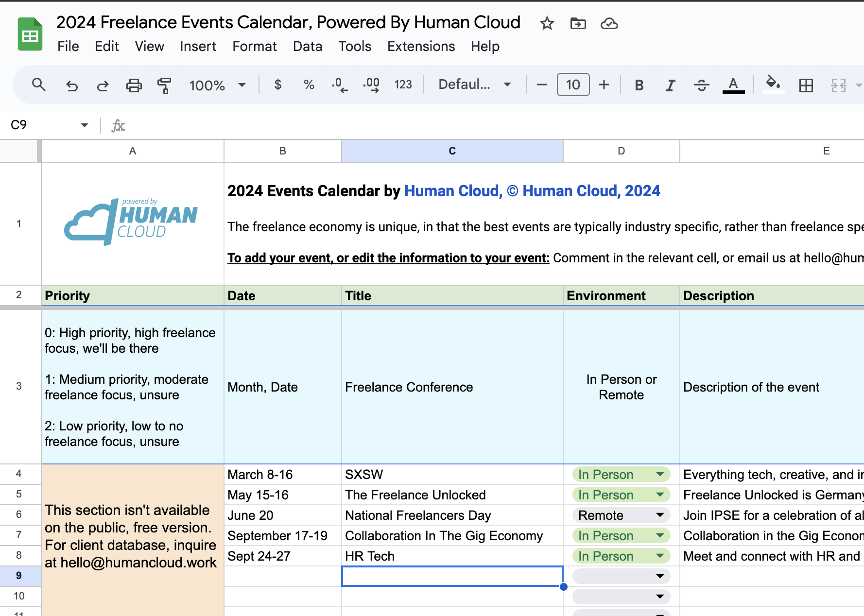
Task: Select the Priority header cell
Action: pos(133,296)
